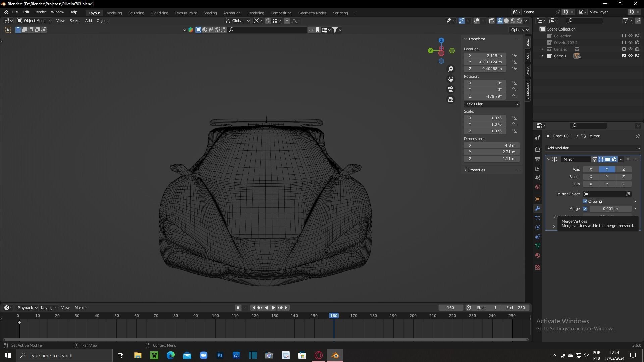Exclude Carro 1 collection checkbox

coord(624,56)
